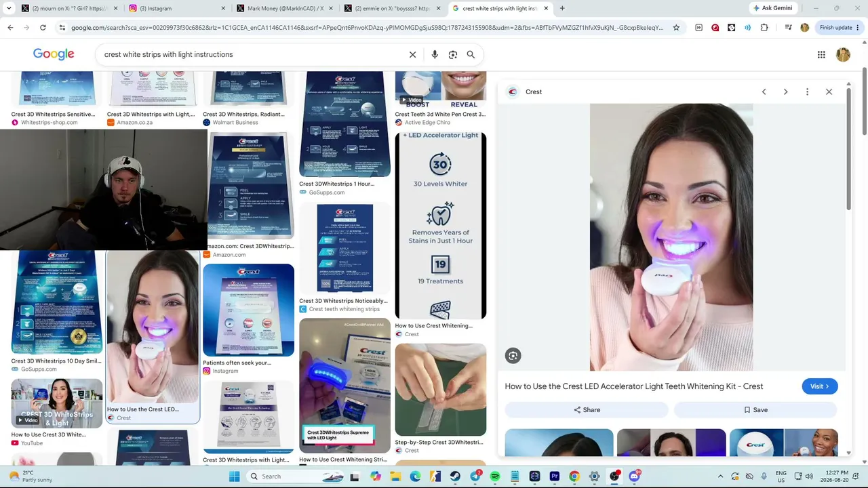This screenshot has width=868, height=488.
Task: Open the Step-by-Step Crest 3DWhitestrips result image
Action: click(x=441, y=390)
